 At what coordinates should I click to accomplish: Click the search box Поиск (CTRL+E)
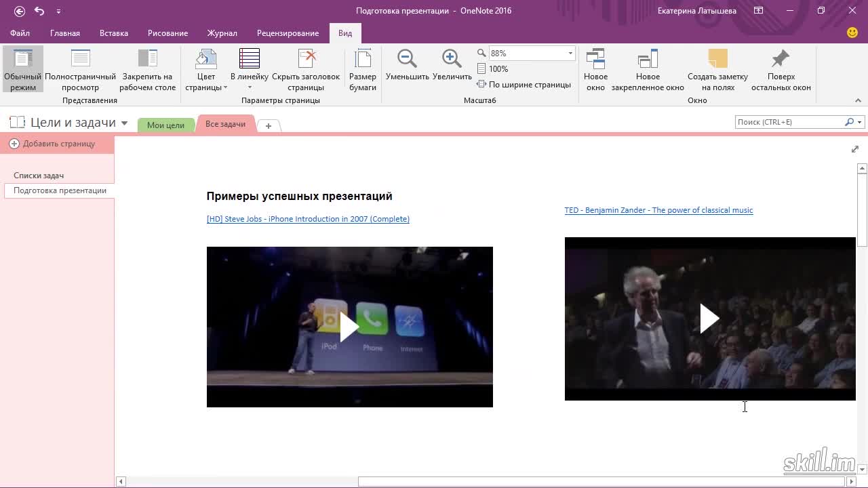pyautogui.click(x=789, y=122)
